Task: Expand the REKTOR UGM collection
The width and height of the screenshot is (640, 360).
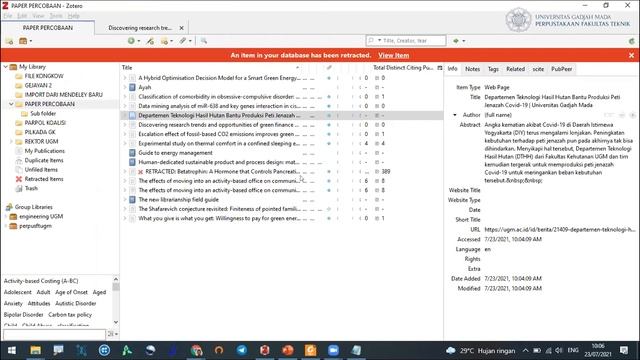Action: coord(11,142)
